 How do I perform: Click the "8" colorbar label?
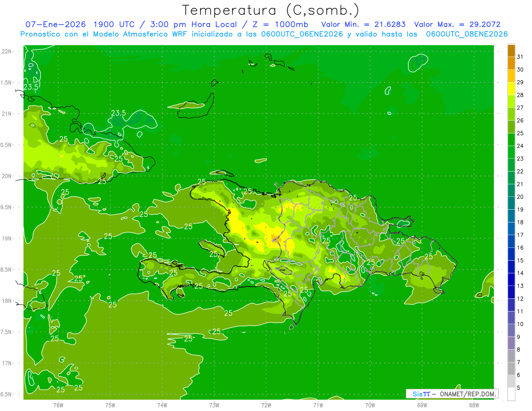519,349
